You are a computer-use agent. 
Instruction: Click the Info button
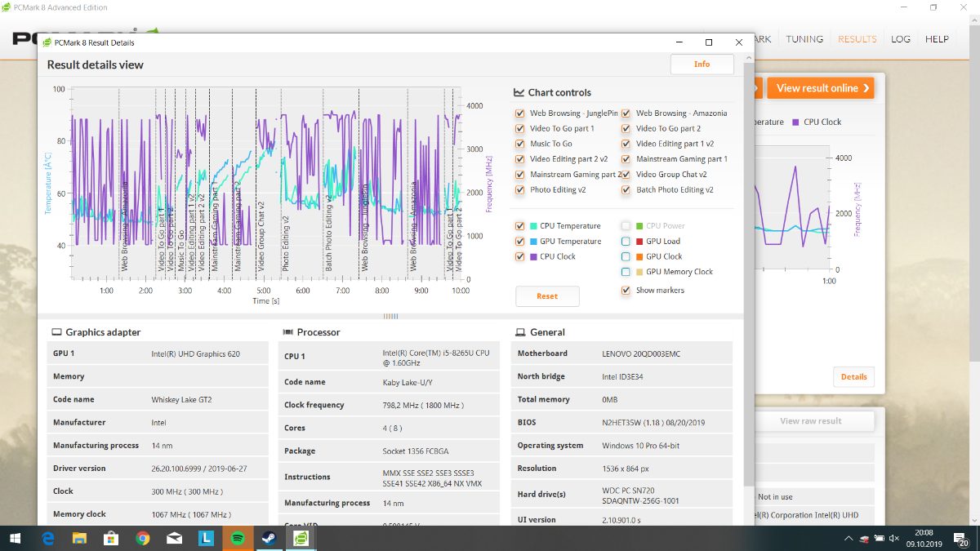point(702,64)
